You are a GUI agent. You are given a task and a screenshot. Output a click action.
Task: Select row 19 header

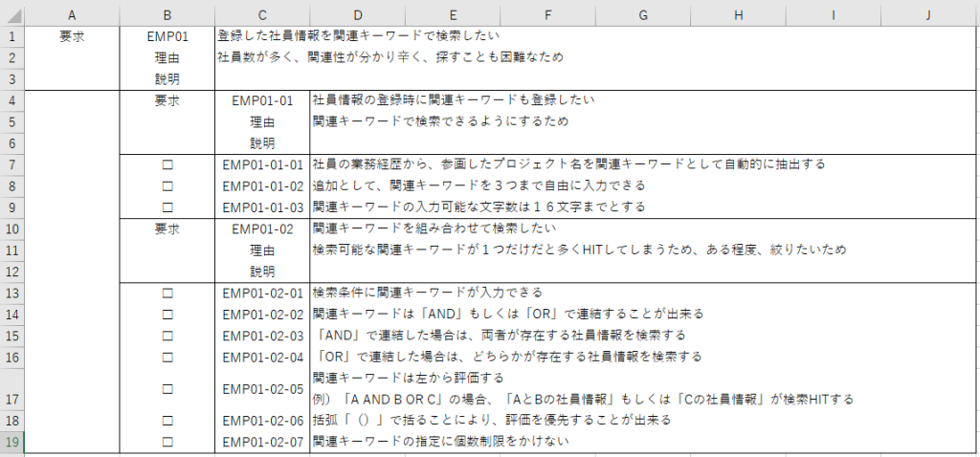(11, 442)
